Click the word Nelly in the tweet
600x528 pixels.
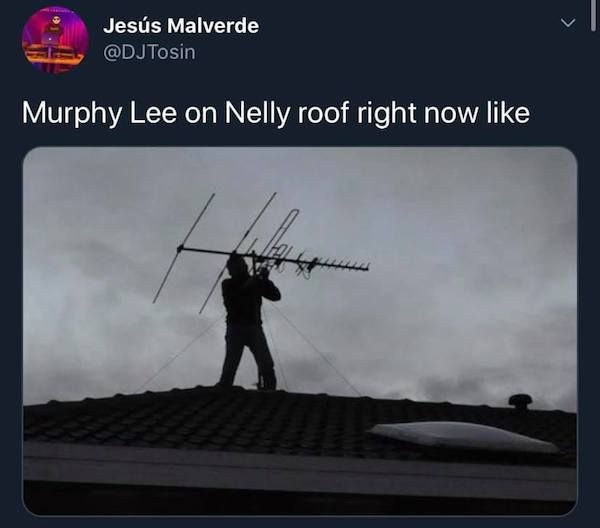point(257,113)
